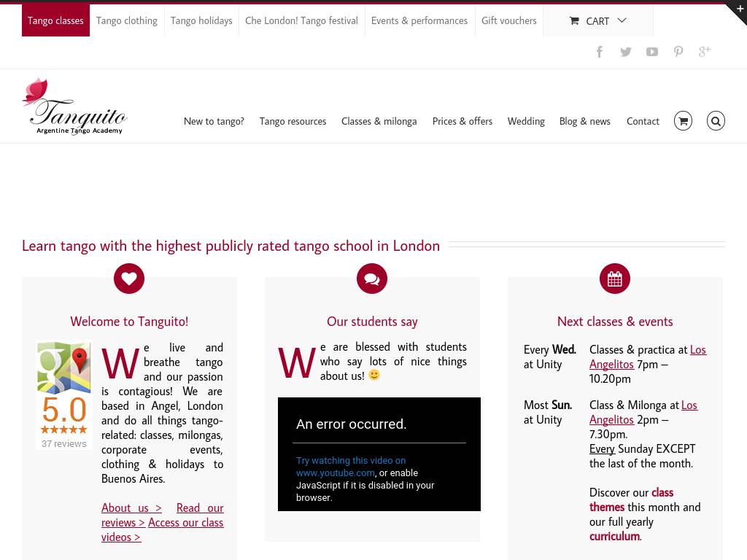Screen dimensions: 747x560
Task: Expand the CART dropdown
Action: [x=597, y=20]
